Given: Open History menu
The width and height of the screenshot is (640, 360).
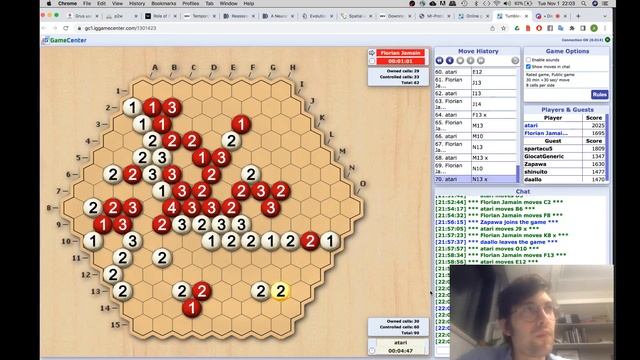Looking at the screenshot, I should (x=137, y=3).
